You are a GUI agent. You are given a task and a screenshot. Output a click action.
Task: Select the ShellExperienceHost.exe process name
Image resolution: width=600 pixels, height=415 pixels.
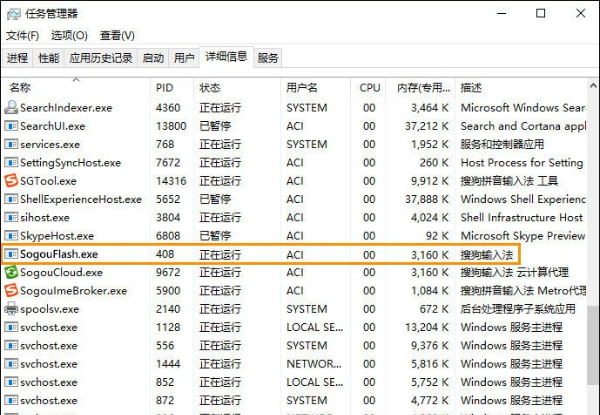tap(81, 199)
